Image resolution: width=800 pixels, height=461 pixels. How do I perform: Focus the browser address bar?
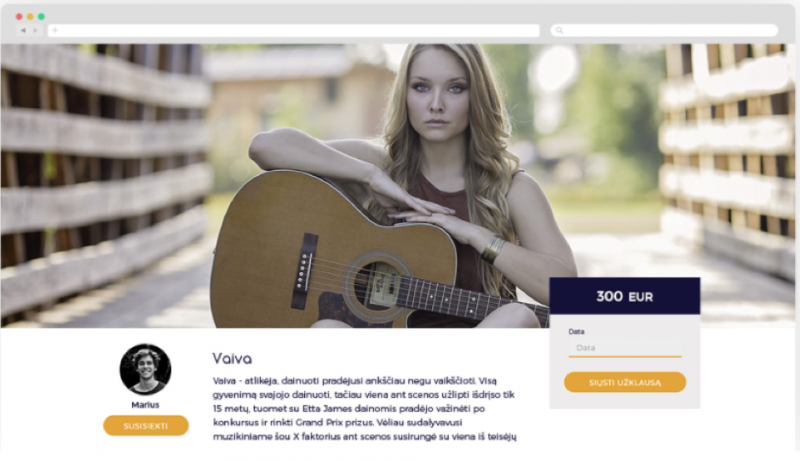[x=293, y=31]
